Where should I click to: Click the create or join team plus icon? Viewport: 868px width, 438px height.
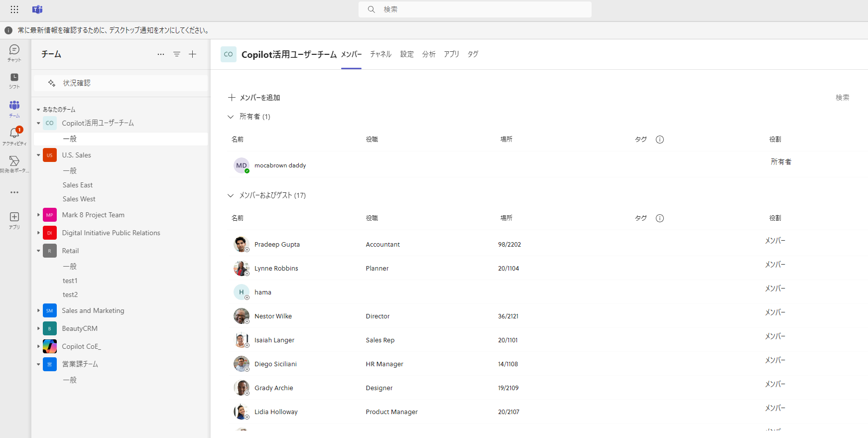[x=193, y=54]
